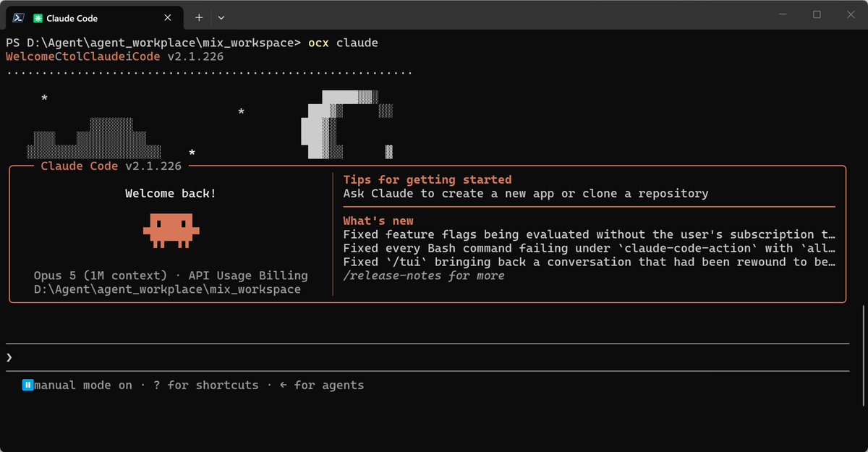Click the PS prompt path in first line
The height and width of the screenshot is (452, 868).
point(153,43)
